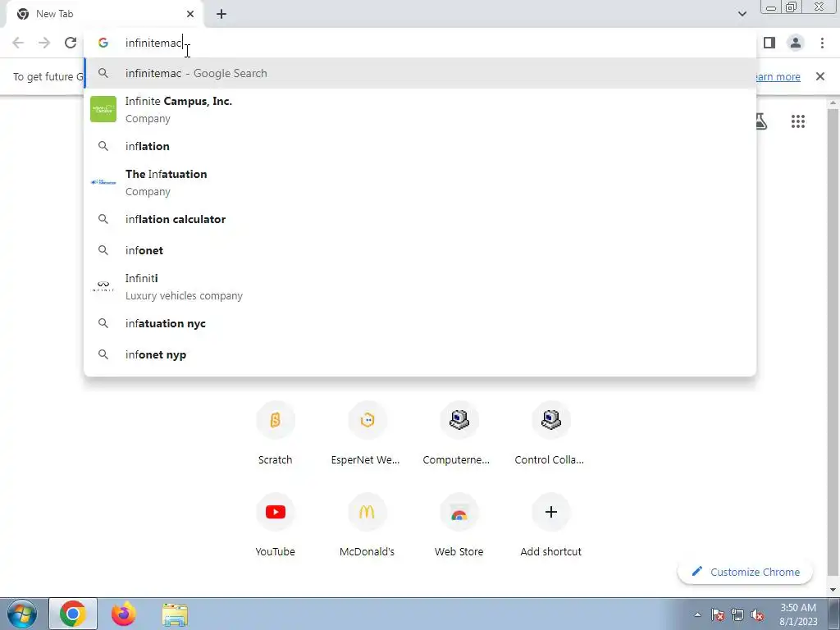Image resolution: width=840 pixels, height=630 pixels.
Task: Close the New Tab tab
Action: [190, 14]
